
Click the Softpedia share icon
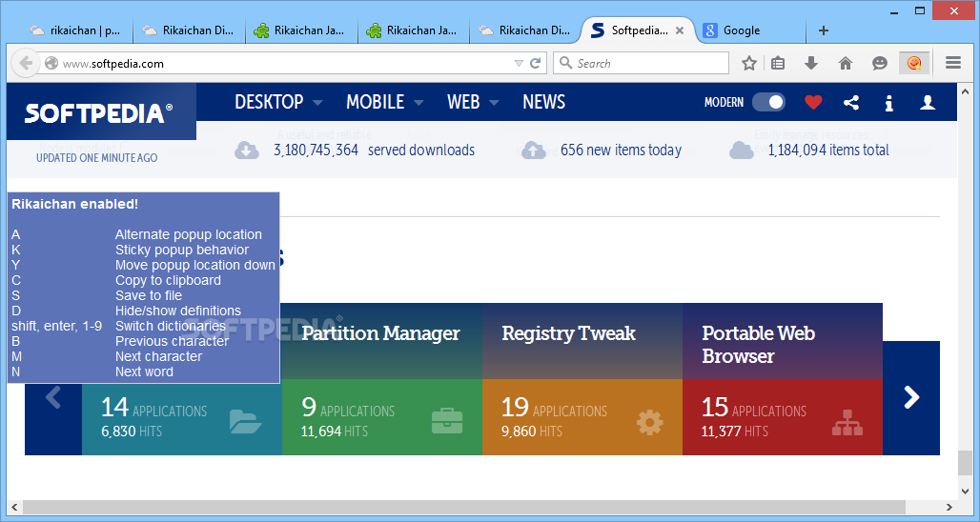point(850,103)
